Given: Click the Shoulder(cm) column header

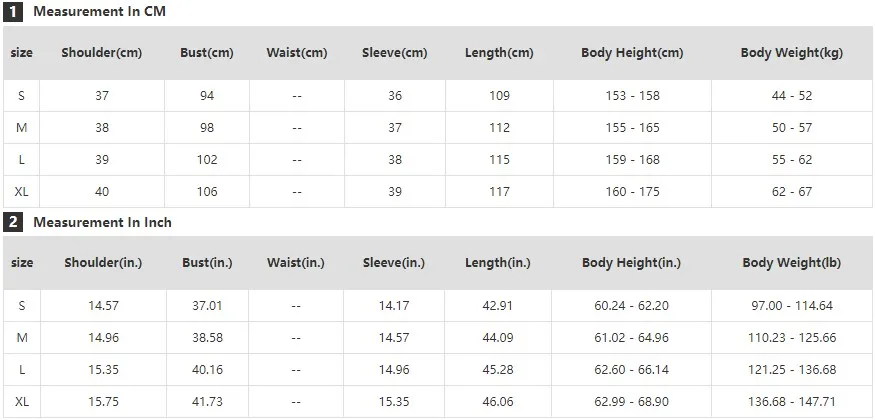Looking at the screenshot, I should [x=102, y=53].
